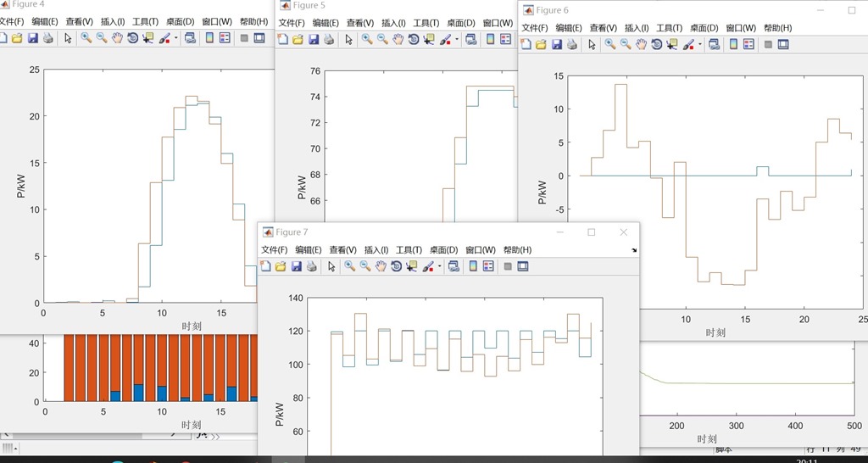Show Plot Tools icon in Figure 7
The image size is (868, 463).
523,266
